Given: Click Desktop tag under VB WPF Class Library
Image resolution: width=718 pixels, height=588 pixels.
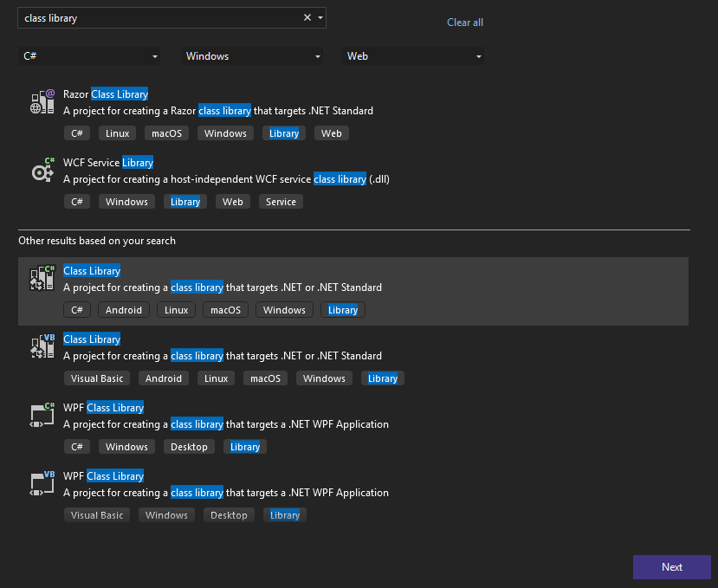Looking at the screenshot, I should click(229, 515).
